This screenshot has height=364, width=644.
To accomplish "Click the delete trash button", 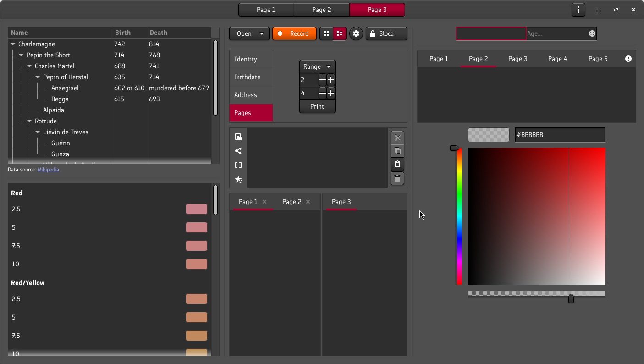I will (x=397, y=179).
